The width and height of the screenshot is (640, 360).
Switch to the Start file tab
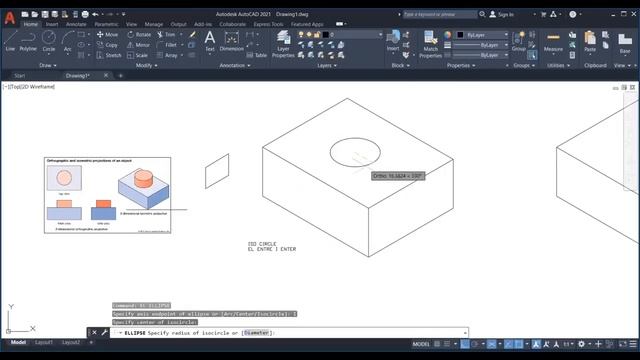click(19, 76)
